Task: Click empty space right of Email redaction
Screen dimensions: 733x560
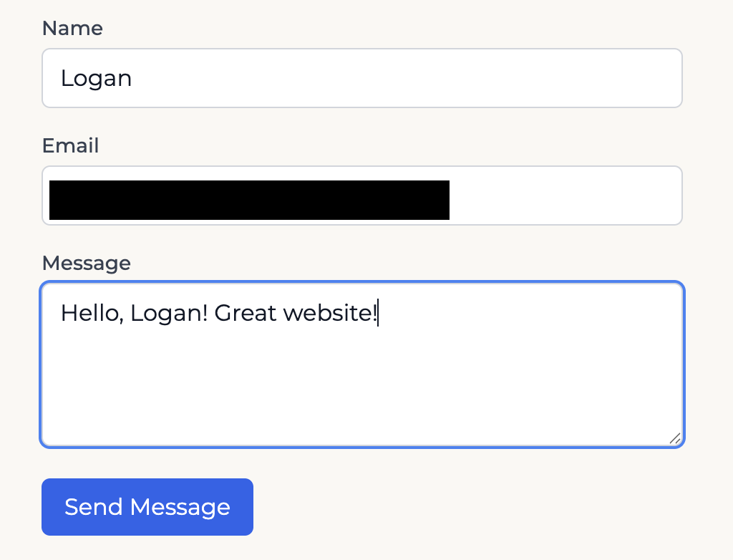Action: [564, 196]
